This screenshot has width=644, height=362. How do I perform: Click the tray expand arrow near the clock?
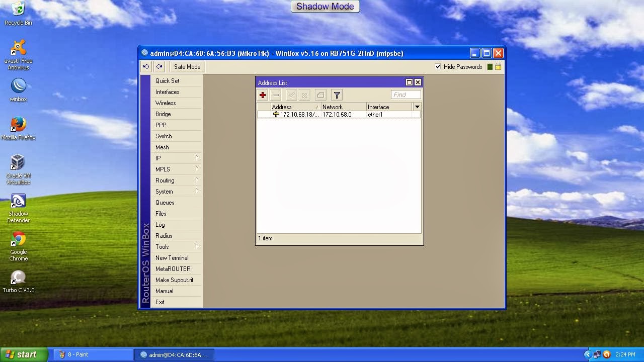587,354
